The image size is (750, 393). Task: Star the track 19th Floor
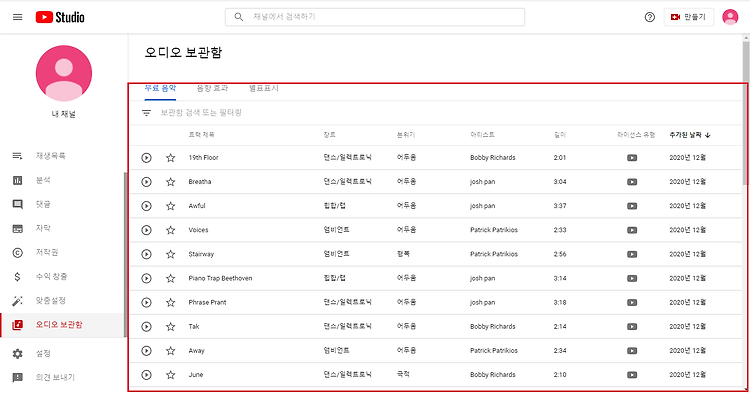click(170, 158)
